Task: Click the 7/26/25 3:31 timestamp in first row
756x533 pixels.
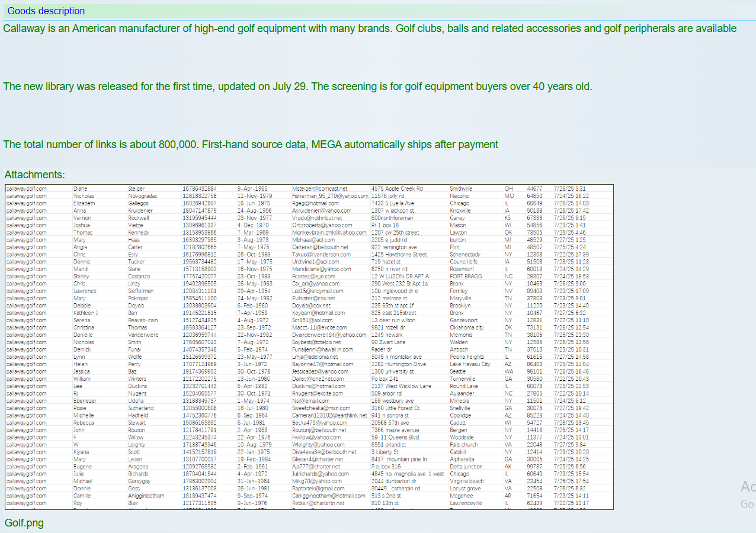Action: [x=569, y=189]
